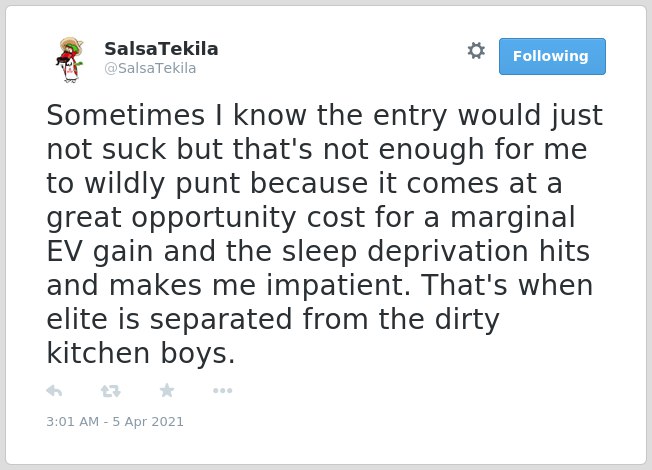Image resolution: width=652 pixels, height=470 pixels.
Task: Open the 3:01 AM - 5 Apr 2021 timestamp
Action: coord(115,421)
